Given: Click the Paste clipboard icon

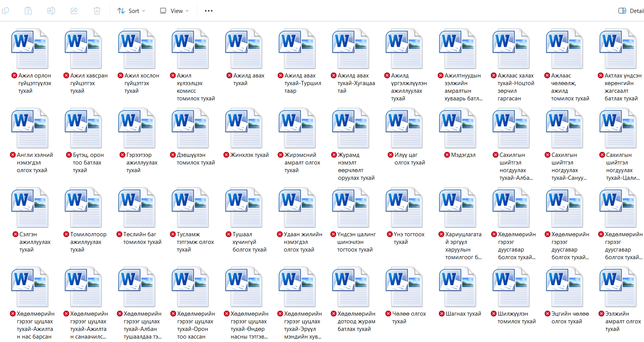Looking at the screenshot, I should (28, 11).
